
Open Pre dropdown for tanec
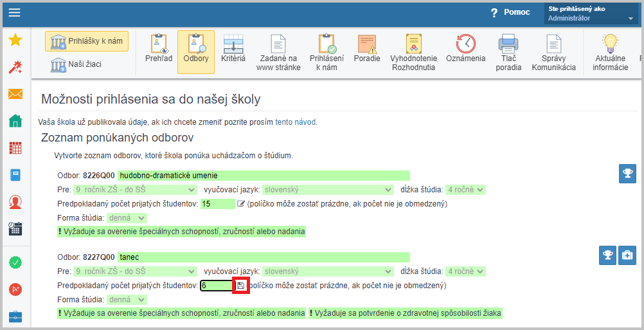pyautogui.click(x=135, y=271)
